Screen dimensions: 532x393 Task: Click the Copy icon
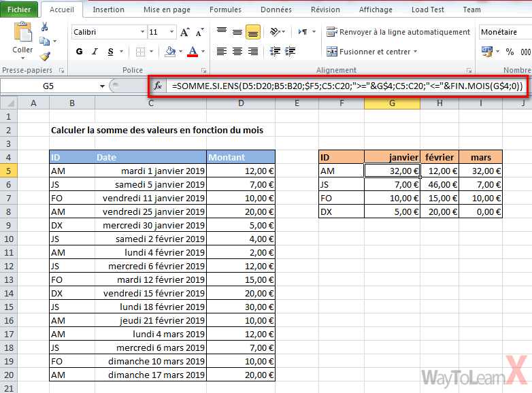pyautogui.click(x=44, y=41)
